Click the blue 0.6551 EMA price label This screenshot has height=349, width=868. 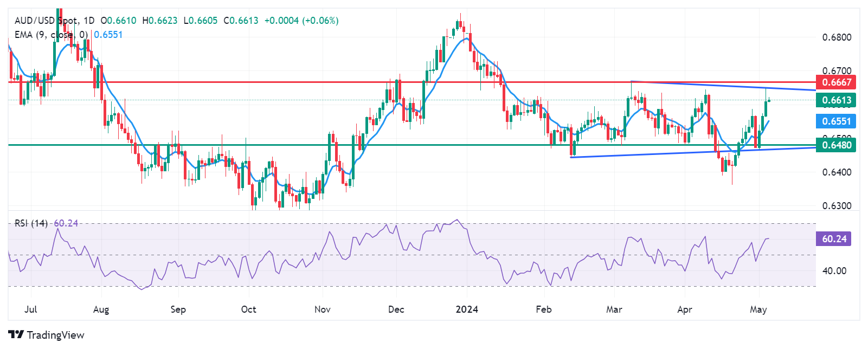(x=835, y=121)
